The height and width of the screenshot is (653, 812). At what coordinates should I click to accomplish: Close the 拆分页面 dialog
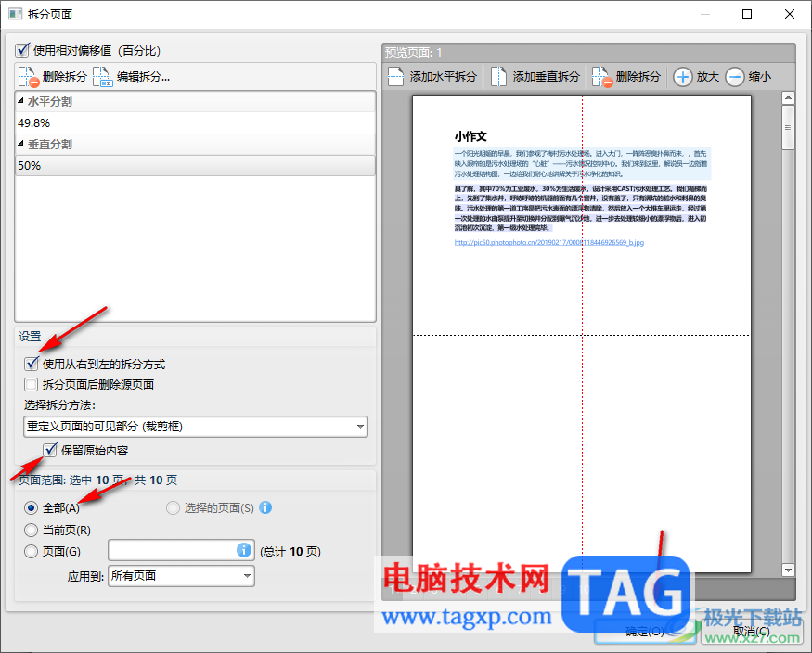tap(789, 14)
